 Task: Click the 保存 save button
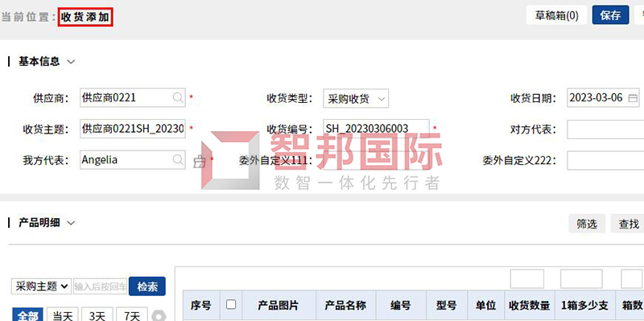[610, 15]
